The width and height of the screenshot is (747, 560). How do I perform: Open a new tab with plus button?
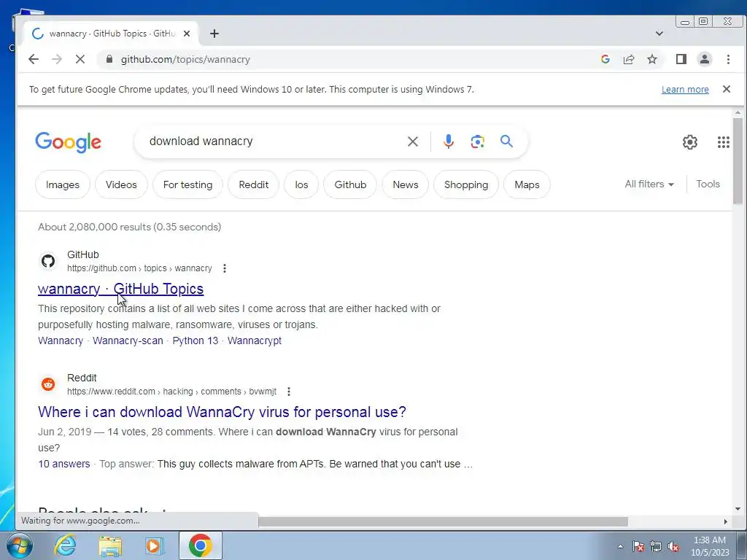pos(214,34)
